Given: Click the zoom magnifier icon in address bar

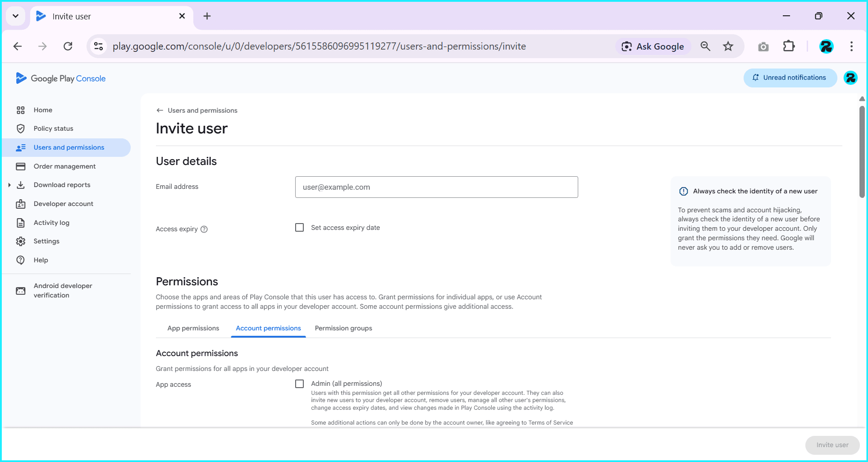Looking at the screenshot, I should pos(705,46).
